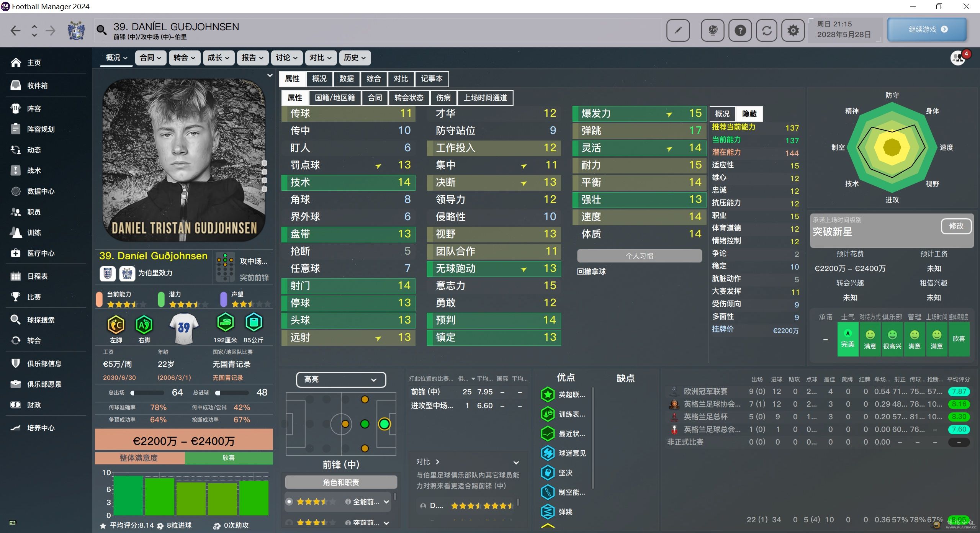Expand the 对比 comparison panel chevron

(516, 462)
